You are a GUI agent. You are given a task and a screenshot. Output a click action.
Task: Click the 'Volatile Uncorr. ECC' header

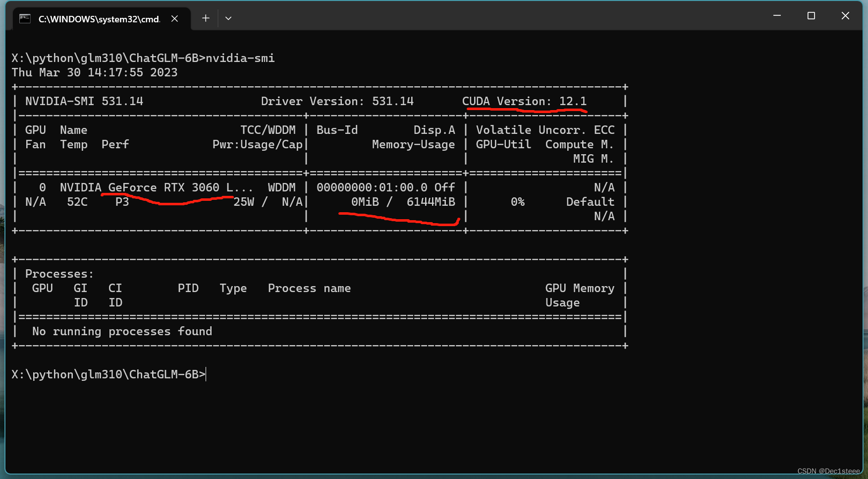545,130
